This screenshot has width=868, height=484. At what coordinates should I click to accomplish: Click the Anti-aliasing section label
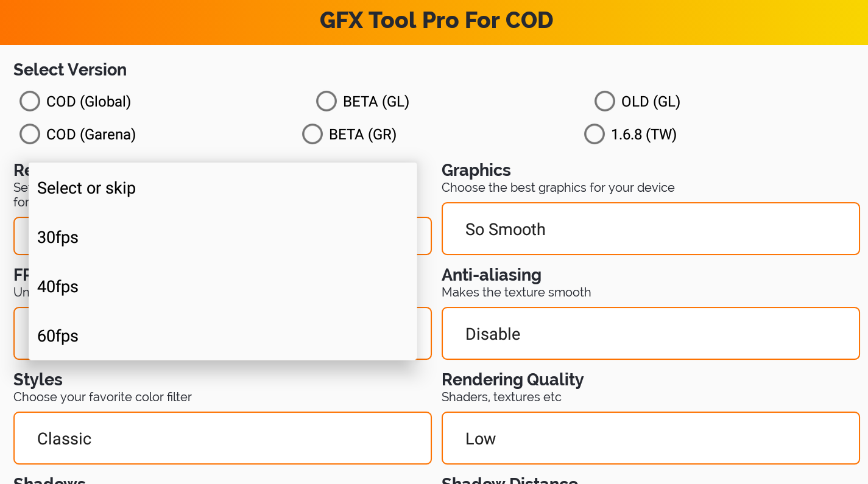coord(491,275)
